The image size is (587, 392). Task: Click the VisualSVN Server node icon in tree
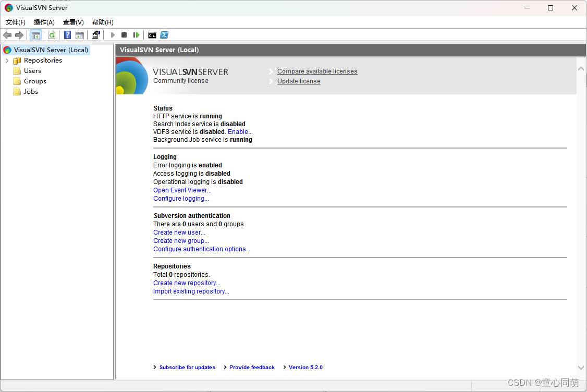7,50
